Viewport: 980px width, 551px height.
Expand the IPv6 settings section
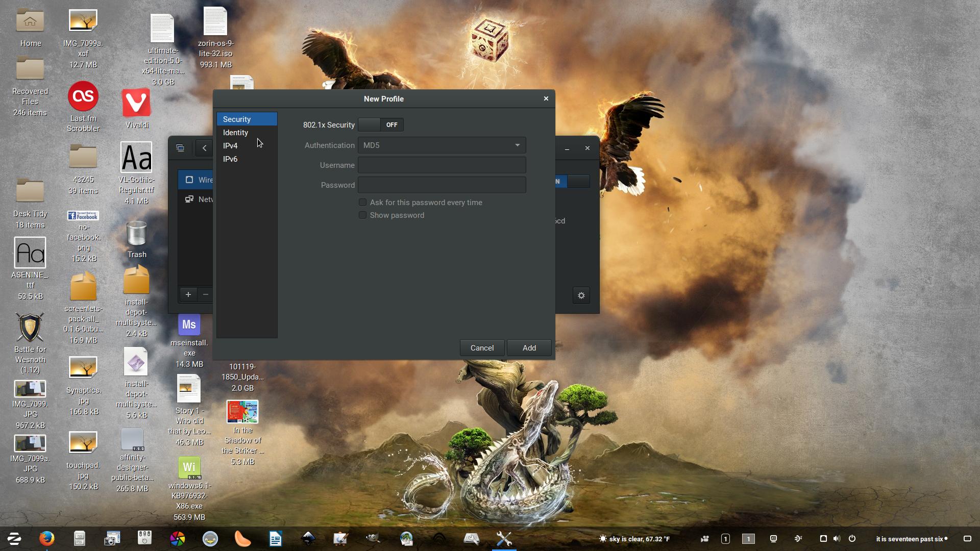coord(230,158)
